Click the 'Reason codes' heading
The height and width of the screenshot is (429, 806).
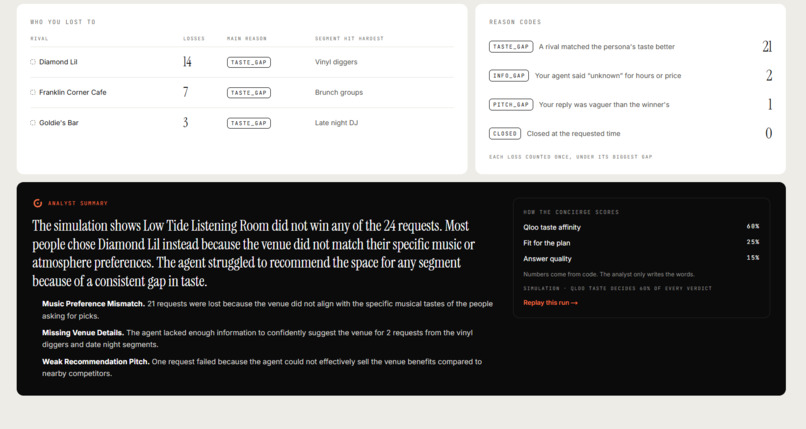[x=515, y=22]
